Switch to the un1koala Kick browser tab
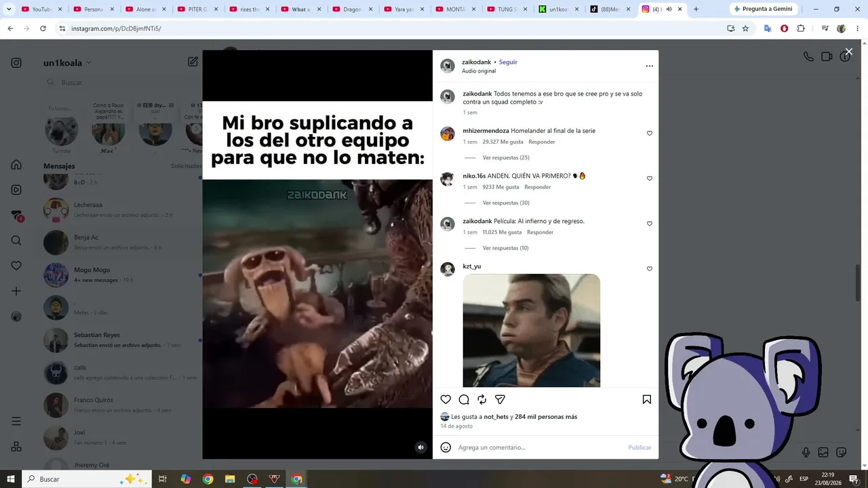The height and width of the screenshot is (488, 868). pyautogui.click(x=560, y=9)
